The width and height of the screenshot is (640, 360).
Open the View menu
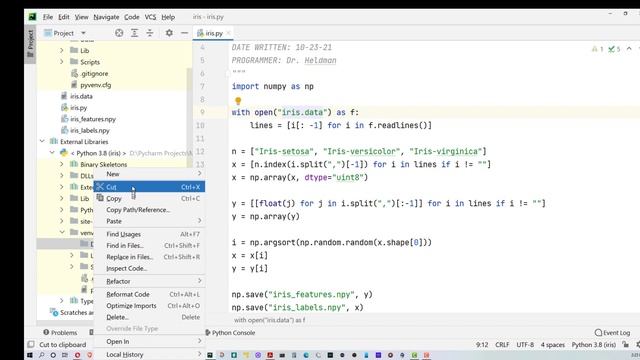(81, 17)
